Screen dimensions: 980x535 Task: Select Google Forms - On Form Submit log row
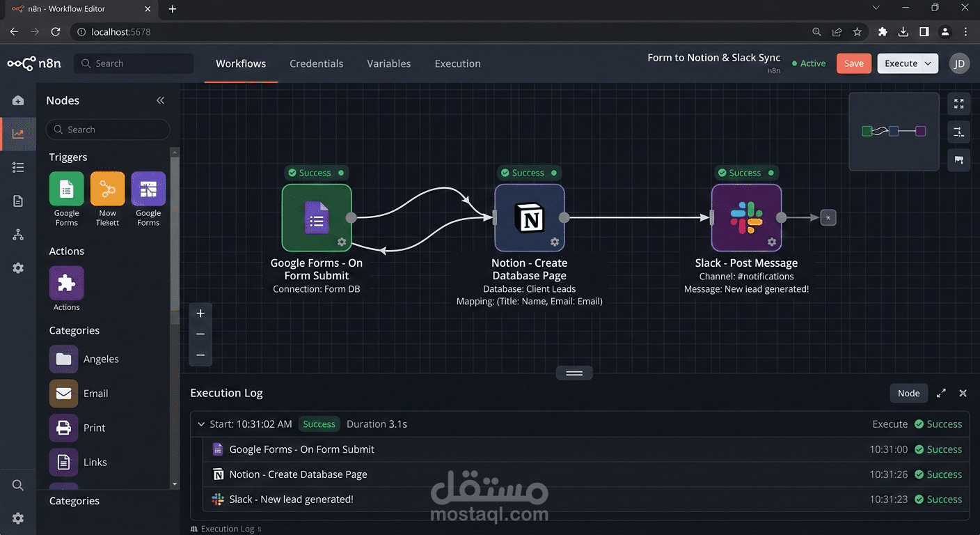pos(586,449)
